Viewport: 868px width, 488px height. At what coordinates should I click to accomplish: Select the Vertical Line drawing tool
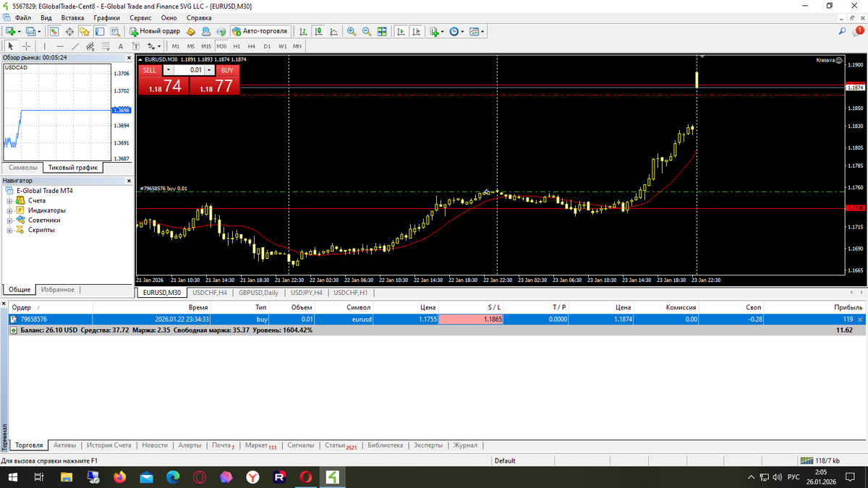45,46
